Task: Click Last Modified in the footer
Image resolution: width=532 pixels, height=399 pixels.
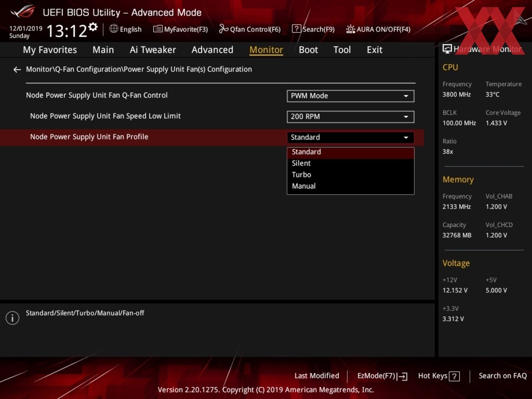Action: (316, 376)
